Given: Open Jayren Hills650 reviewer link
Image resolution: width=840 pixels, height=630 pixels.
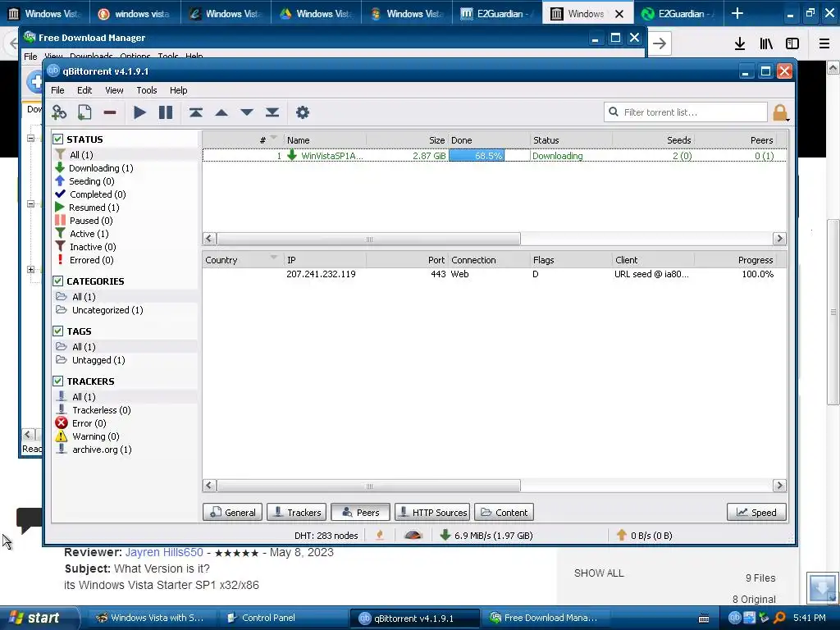Looking at the screenshot, I should (164, 552).
